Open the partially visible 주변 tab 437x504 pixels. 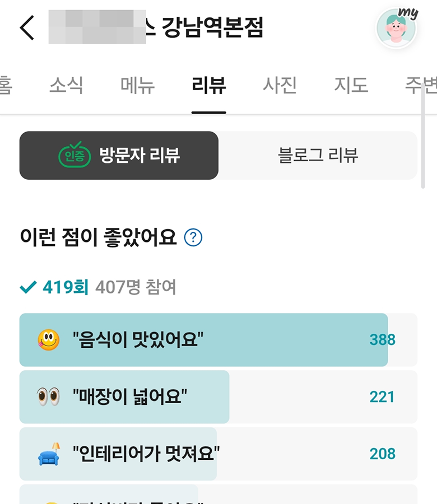[x=419, y=85]
